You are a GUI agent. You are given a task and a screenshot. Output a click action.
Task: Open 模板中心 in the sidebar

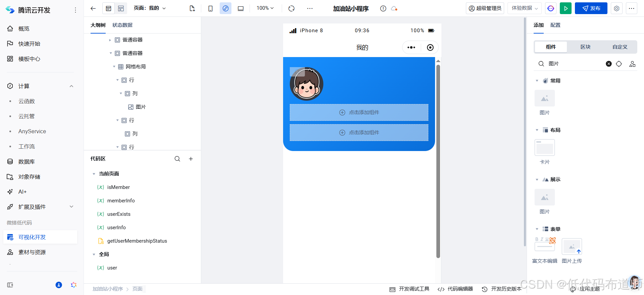29,59
